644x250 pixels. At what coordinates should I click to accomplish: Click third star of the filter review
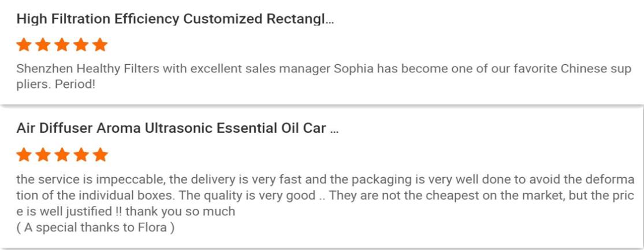click(62, 45)
